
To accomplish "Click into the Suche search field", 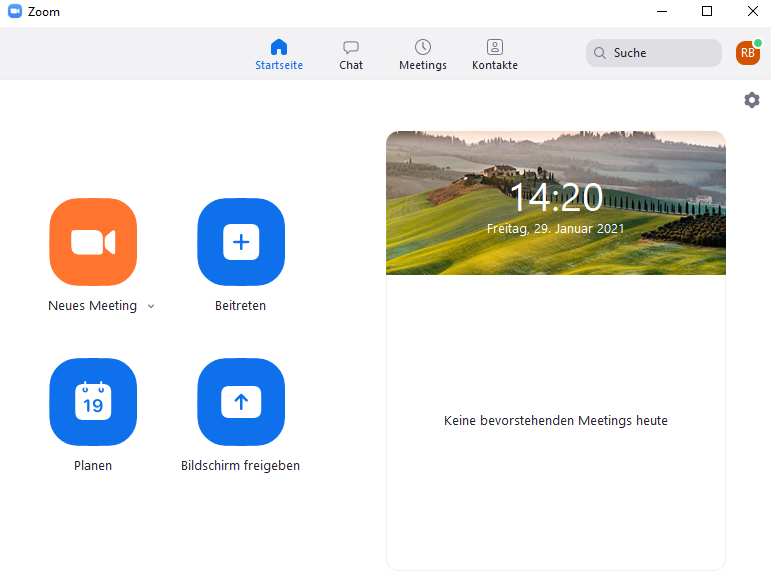I will point(653,53).
